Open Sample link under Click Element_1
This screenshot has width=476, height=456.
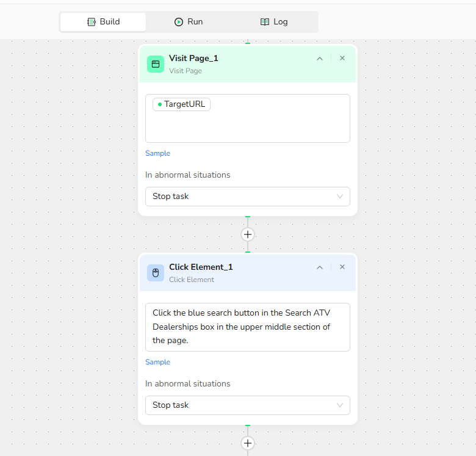[x=157, y=362]
